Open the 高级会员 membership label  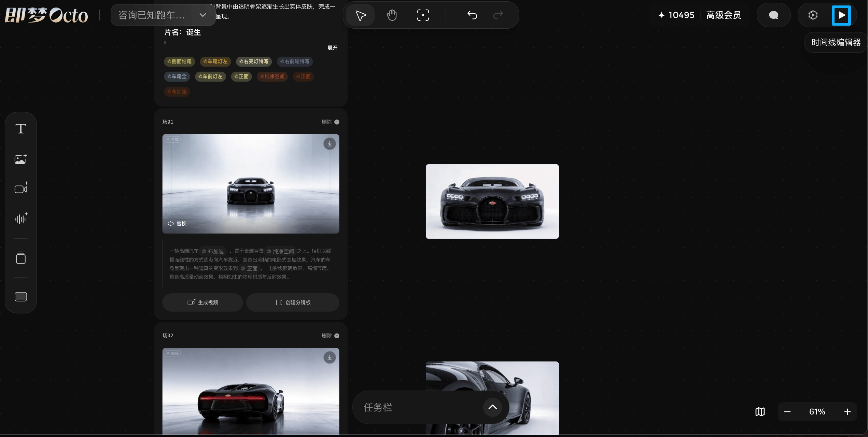coord(724,15)
